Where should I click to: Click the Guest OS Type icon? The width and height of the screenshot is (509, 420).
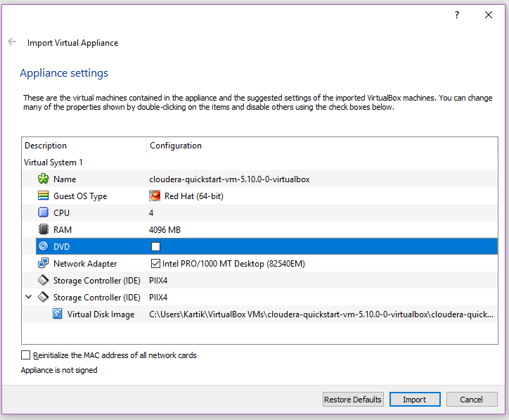click(x=43, y=196)
